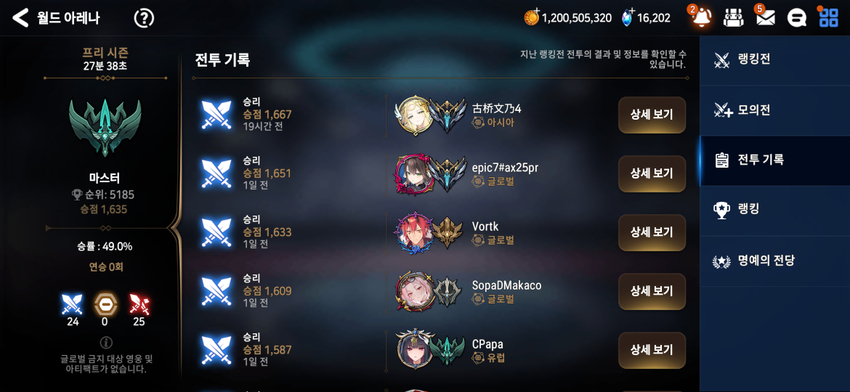850x392 pixels.
Task: Open the 명예의 전당 menu item
Action: [775, 261]
